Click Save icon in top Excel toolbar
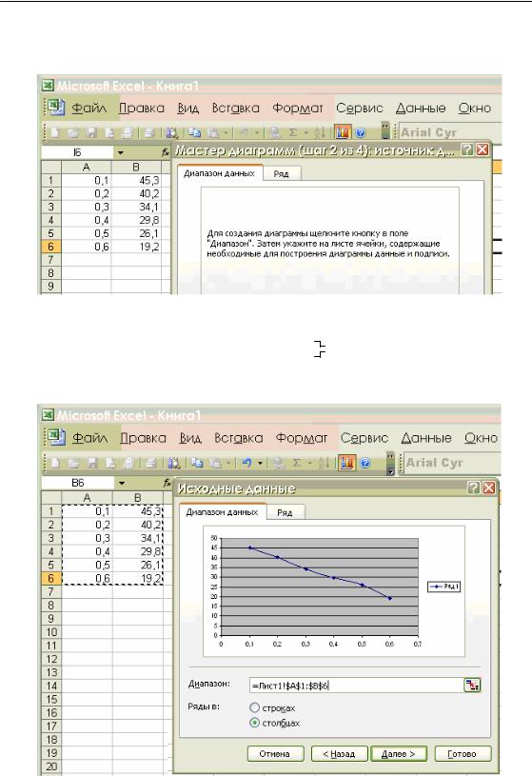Screen dimensions: 532x776 (x=91, y=132)
